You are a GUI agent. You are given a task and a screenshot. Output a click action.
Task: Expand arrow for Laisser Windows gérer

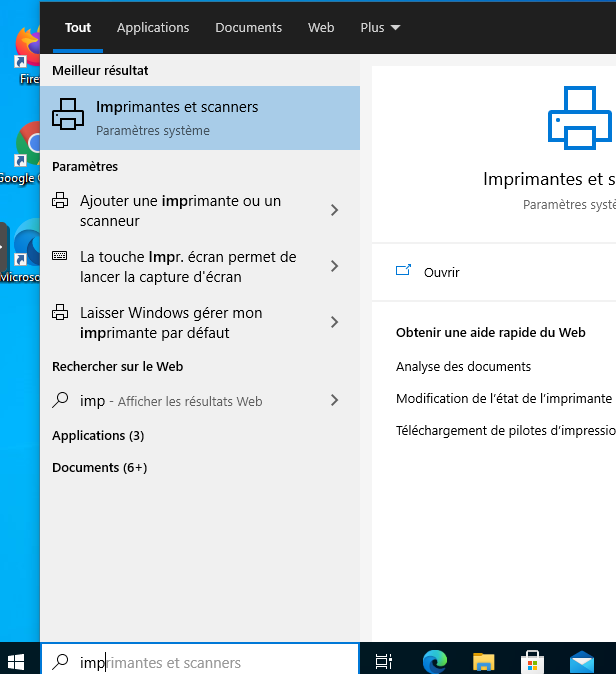click(x=334, y=322)
